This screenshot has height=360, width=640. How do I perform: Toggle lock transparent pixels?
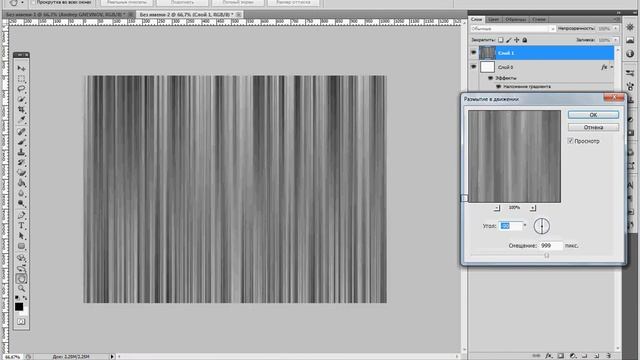(x=500, y=40)
